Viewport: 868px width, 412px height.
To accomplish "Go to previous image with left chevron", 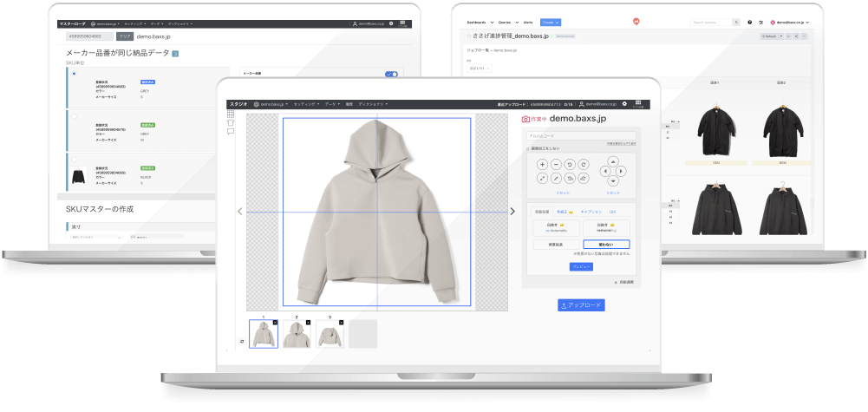I will point(240,211).
